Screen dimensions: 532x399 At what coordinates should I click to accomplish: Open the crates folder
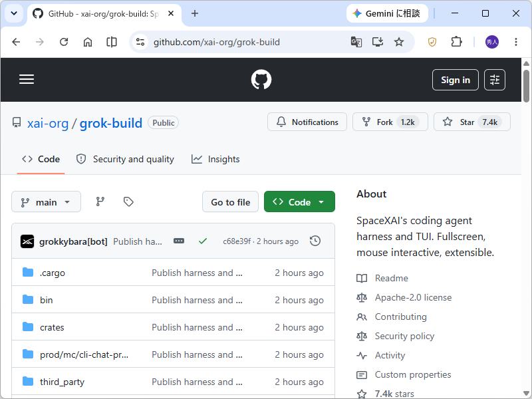tap(52, 327)
